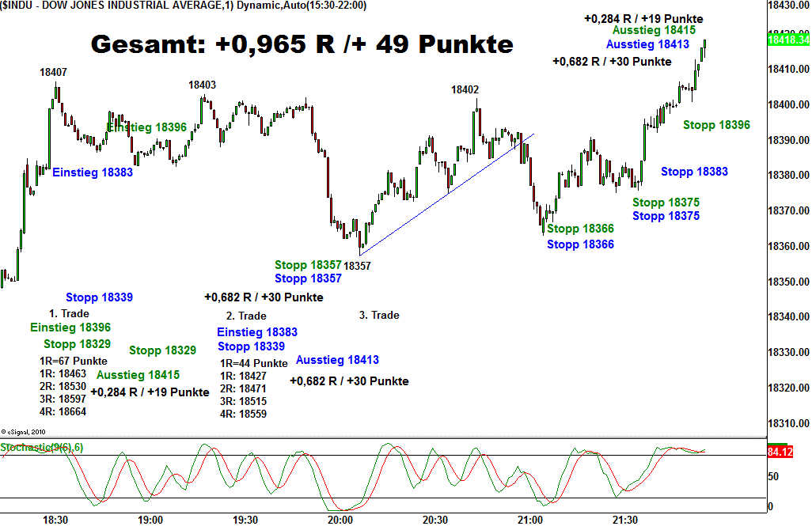Click the eSignal, 2010 copyright notice
Viewport: 812px width, 530px height.
coord(25,432)
